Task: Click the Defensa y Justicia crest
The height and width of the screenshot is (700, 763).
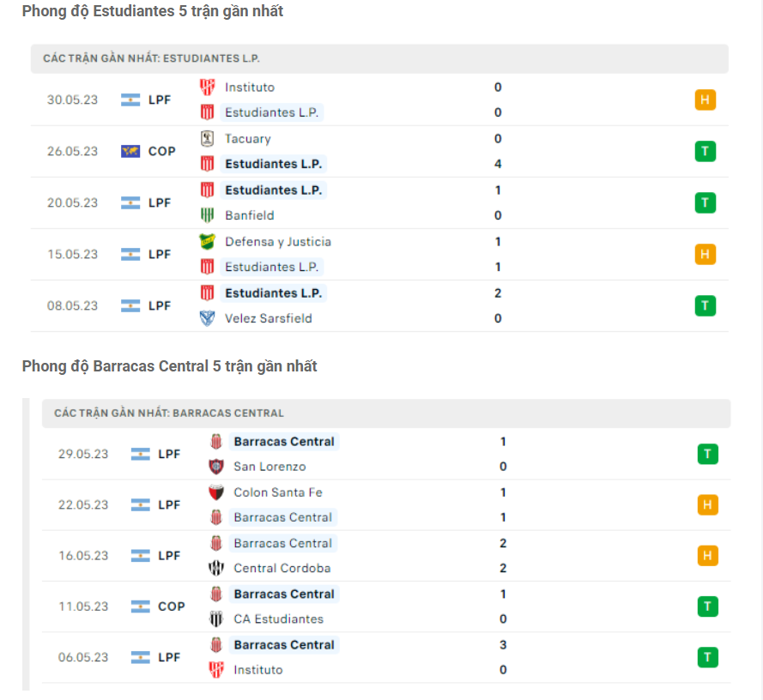Action: click(208, 242)
